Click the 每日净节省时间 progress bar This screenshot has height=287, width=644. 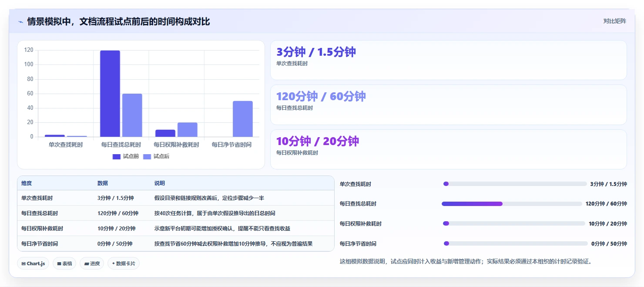(516, 243)
